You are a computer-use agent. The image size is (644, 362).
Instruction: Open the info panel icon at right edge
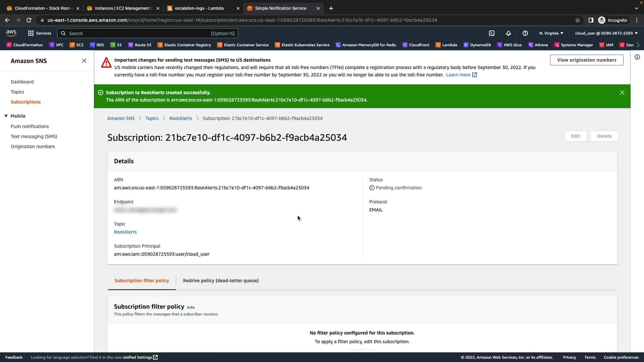click(637, 57)
